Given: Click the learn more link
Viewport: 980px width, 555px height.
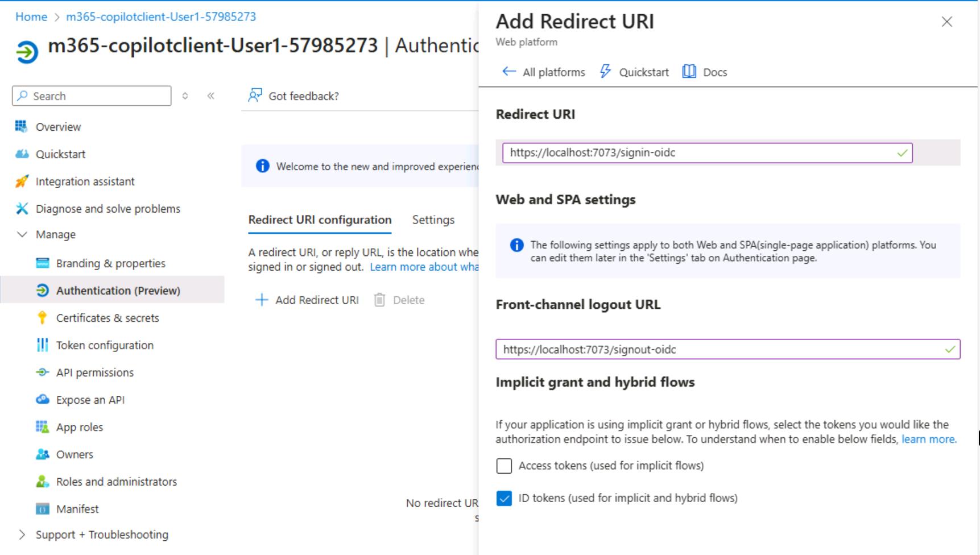Looking at the screenshot, I should pyautogui.click(x=928, y=439).
